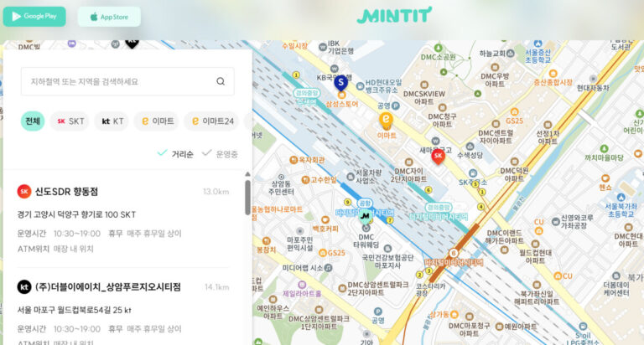Click the 까치마을마당 park icon
644x345 pixels.
[x=604, y=148]
